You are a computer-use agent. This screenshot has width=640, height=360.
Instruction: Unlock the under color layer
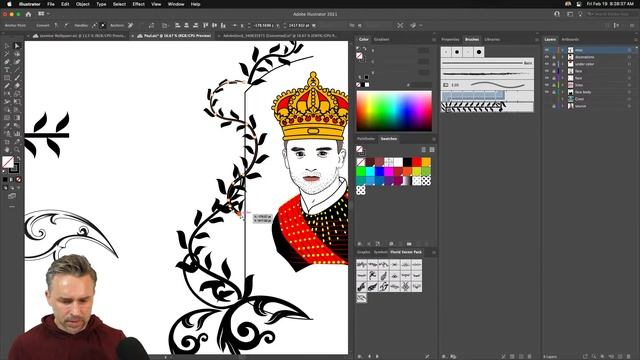pyautogui.click(x=553, y=64)
